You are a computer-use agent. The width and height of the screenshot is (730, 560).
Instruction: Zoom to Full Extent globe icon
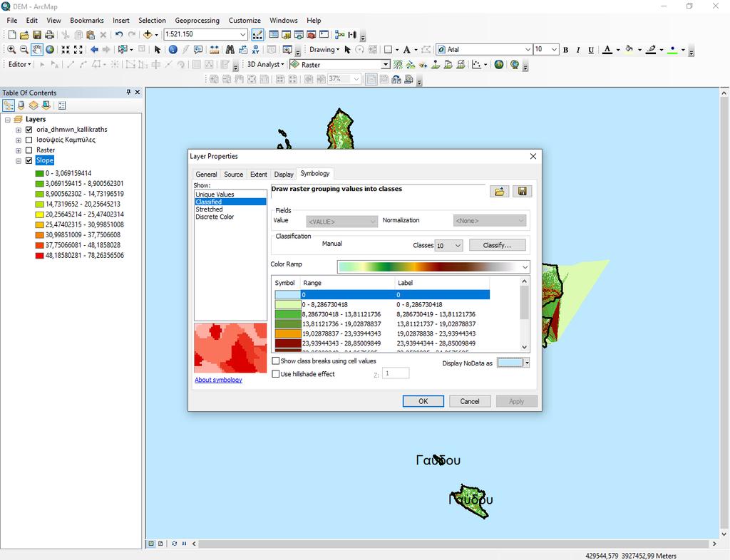tap(50, 49)
